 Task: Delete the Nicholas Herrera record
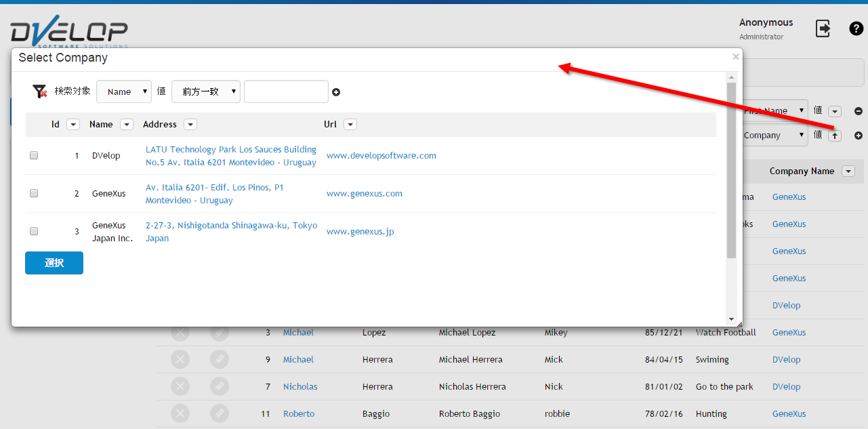pos(180,387)
